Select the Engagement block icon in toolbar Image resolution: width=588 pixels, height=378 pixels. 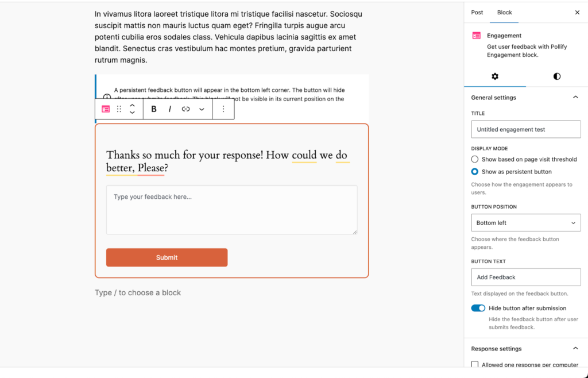click(x=106, y=109)
